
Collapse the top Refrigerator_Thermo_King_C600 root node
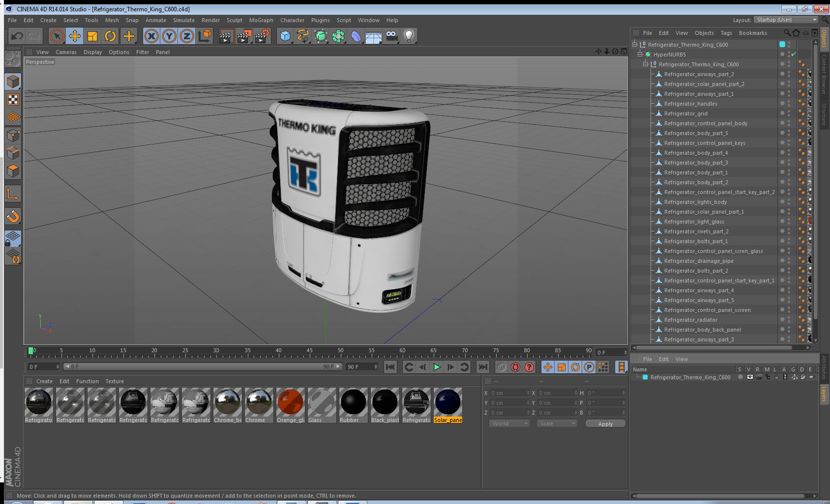pos(635,45)
